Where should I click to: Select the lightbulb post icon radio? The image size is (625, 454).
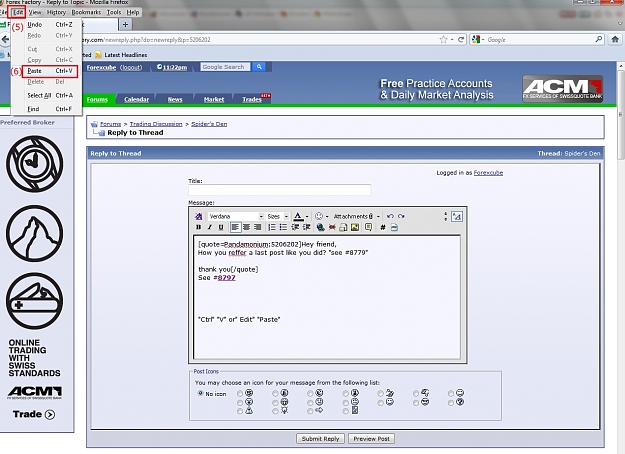[275, 411]
